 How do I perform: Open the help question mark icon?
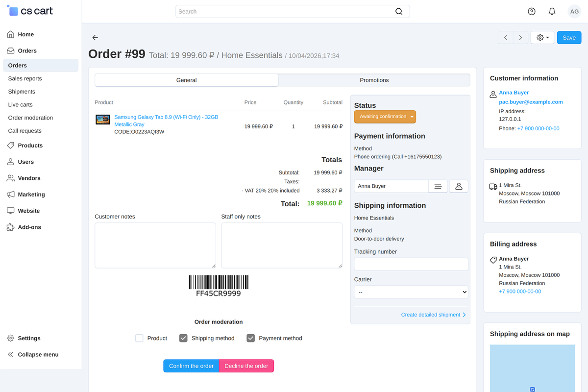(532, 11)
